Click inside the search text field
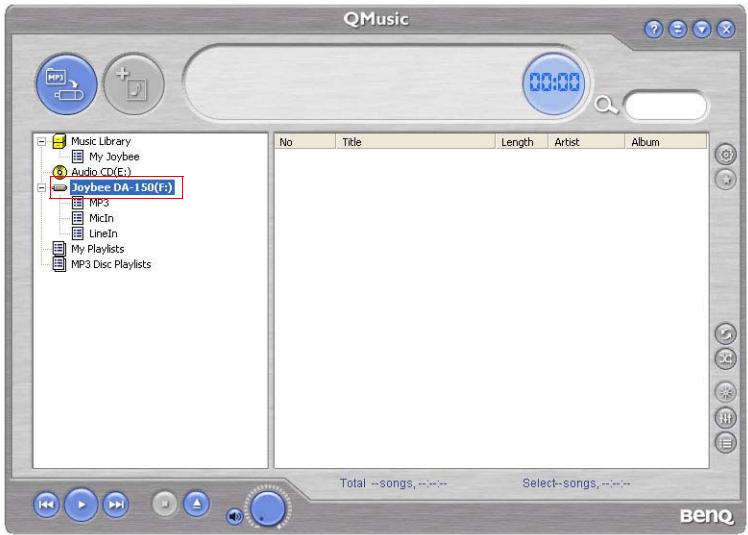Viewport: 748px width, 535px height. click(x=665, y=105)
